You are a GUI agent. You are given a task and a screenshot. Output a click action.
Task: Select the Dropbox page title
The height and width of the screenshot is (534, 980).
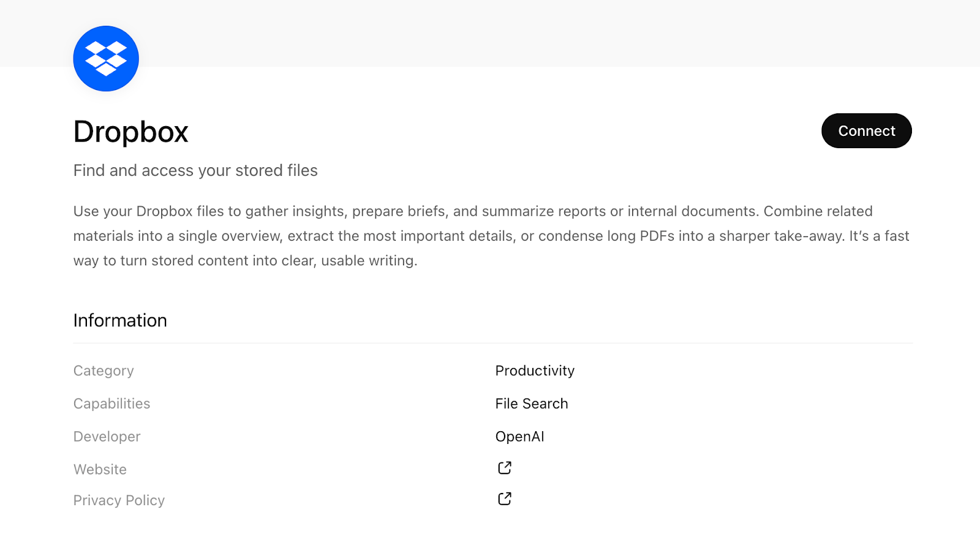130,132
